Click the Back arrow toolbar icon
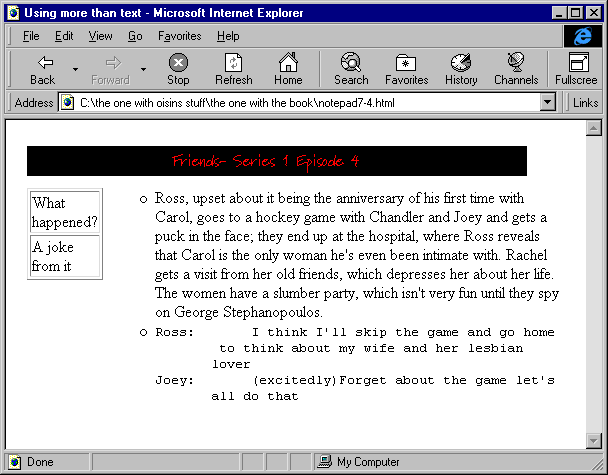The width and height of the screenshot is (608, 475). coord(45,63)
